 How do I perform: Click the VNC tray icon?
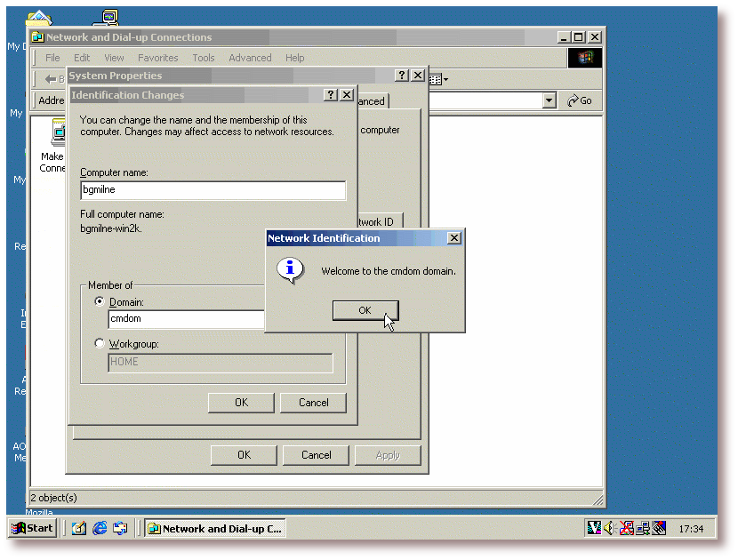594,528
